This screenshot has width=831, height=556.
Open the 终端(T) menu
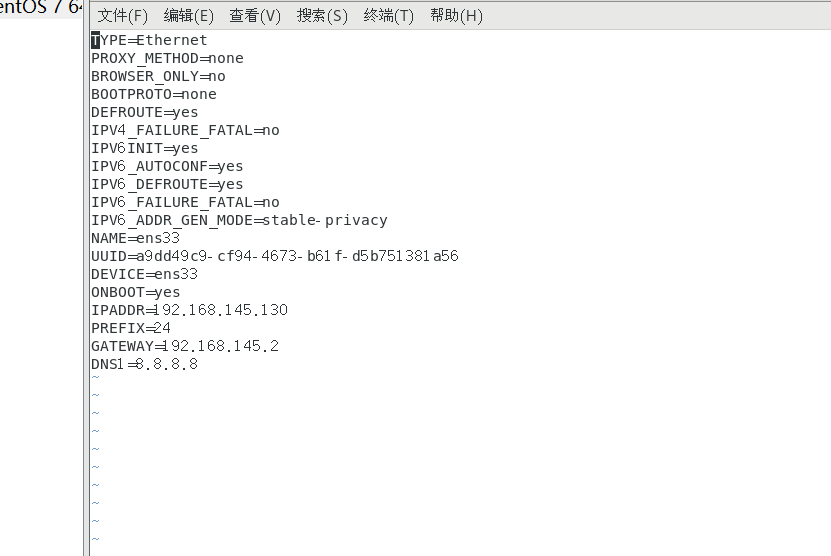[389, 16]
